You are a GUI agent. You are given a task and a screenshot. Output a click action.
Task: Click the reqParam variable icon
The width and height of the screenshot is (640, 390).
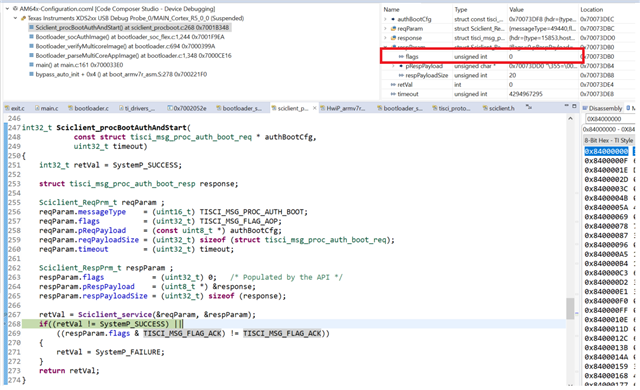coord(393,29)
